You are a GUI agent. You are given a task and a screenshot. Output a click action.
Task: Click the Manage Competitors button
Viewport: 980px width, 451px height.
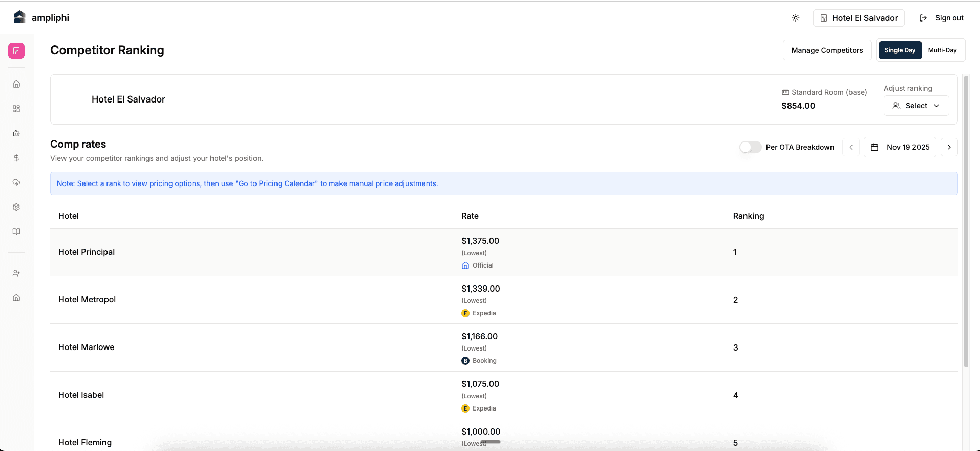pos(827,50)
